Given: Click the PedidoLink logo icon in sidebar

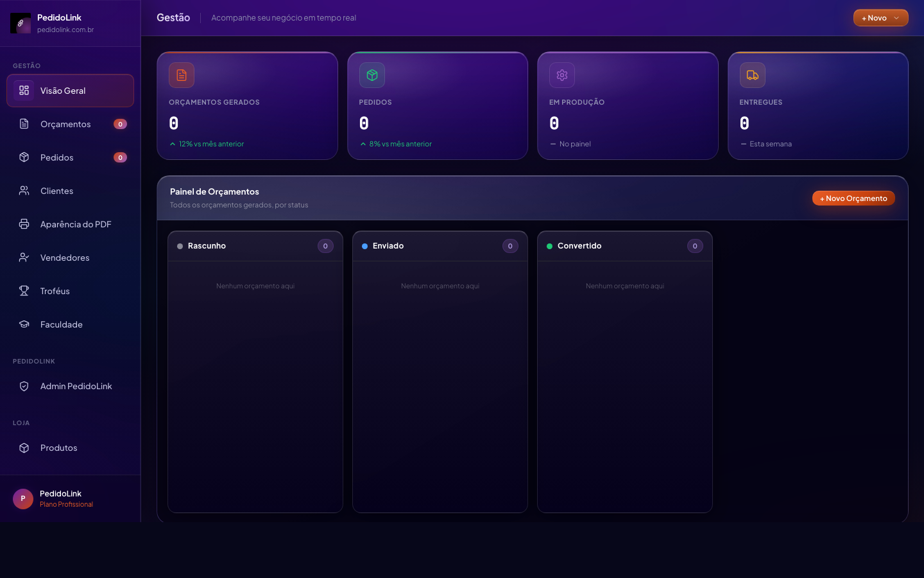Looking at the screenshot, I should click(21, 23).
